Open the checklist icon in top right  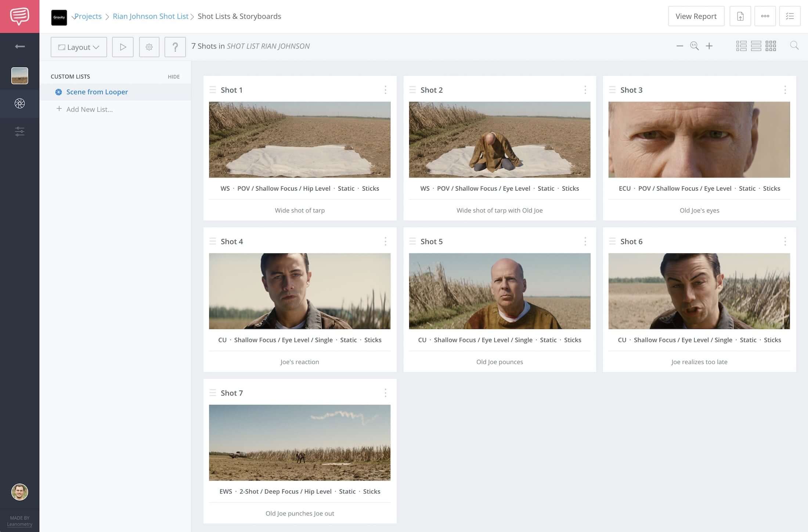click(x=790, y=16)
